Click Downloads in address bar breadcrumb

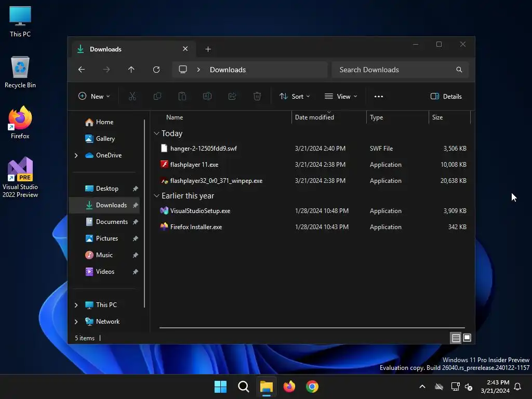(x=228, y=70)
